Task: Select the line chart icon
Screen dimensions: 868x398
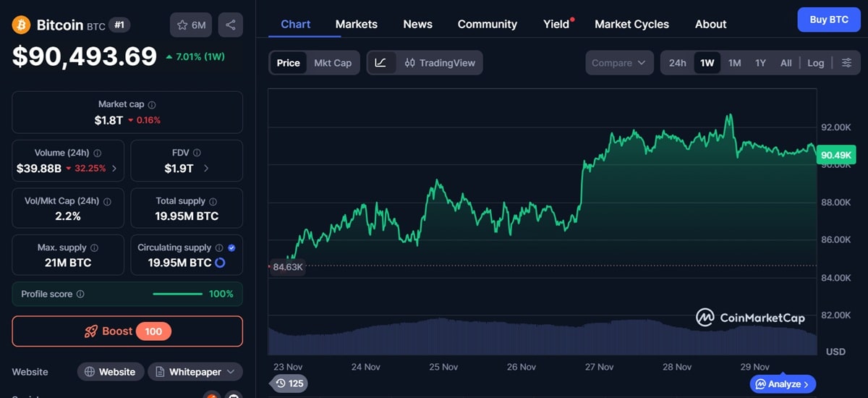Action: point(380,63)
